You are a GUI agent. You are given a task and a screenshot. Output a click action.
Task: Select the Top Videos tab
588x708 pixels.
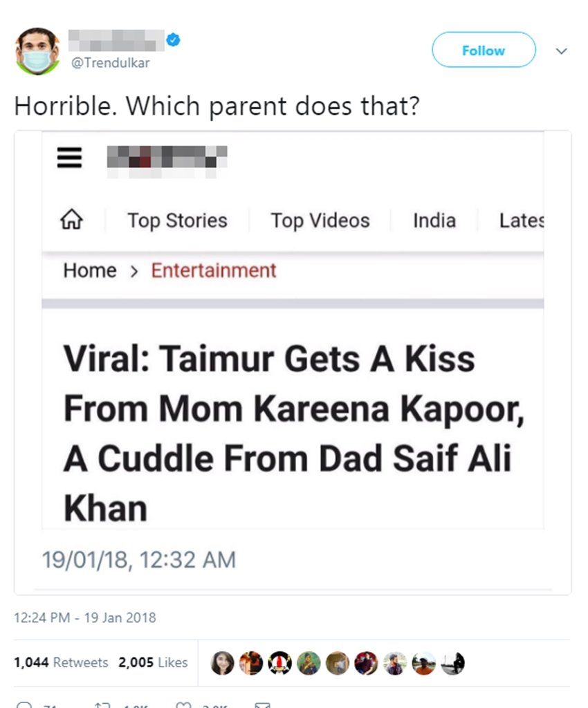pyautogui.click(x=320, y=221)
